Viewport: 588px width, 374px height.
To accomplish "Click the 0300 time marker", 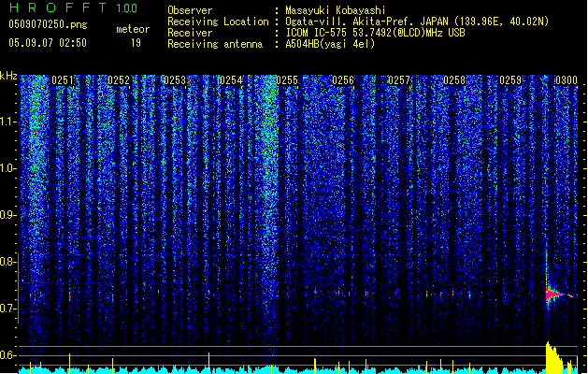I will click(x=566, y=80).
